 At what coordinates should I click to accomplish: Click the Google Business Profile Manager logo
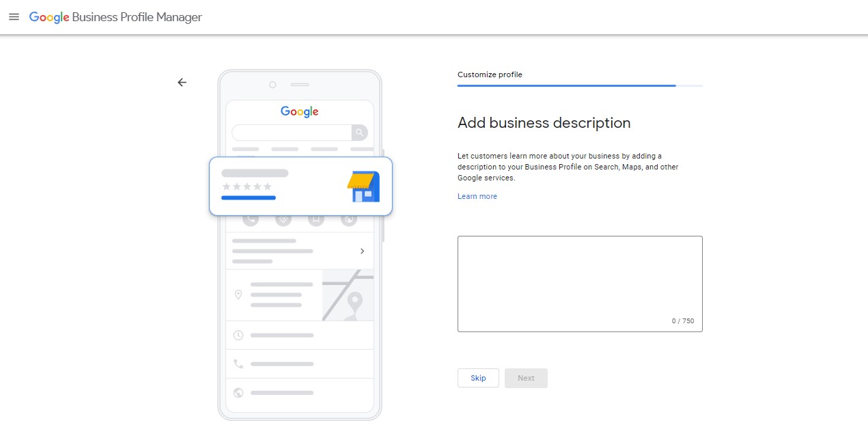[x=115, y=17]
